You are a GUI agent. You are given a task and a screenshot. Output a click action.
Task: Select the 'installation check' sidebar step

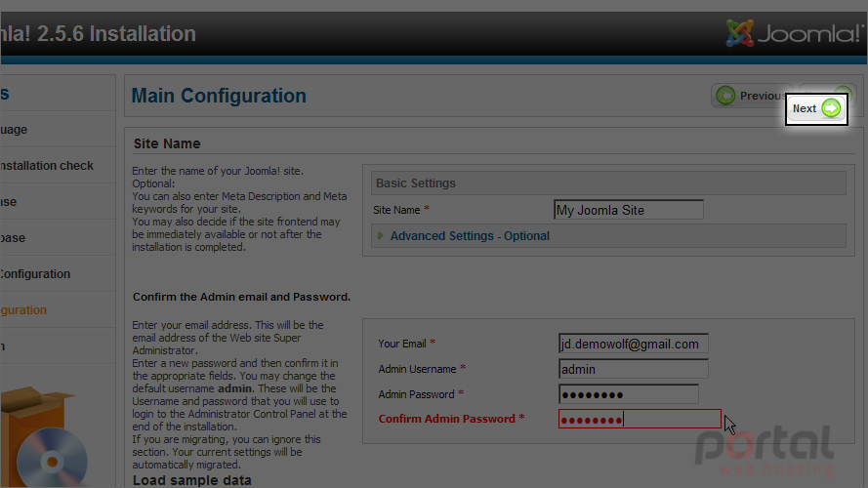point(47,166)
